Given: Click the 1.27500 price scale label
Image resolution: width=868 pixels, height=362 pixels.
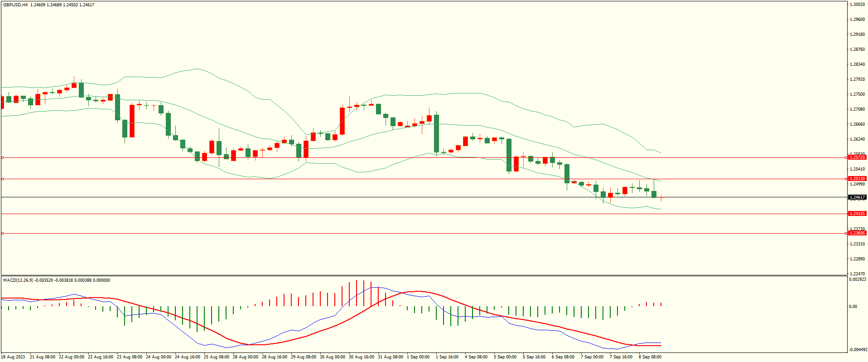Looking at the screenshot, I should tap(857, 94).
